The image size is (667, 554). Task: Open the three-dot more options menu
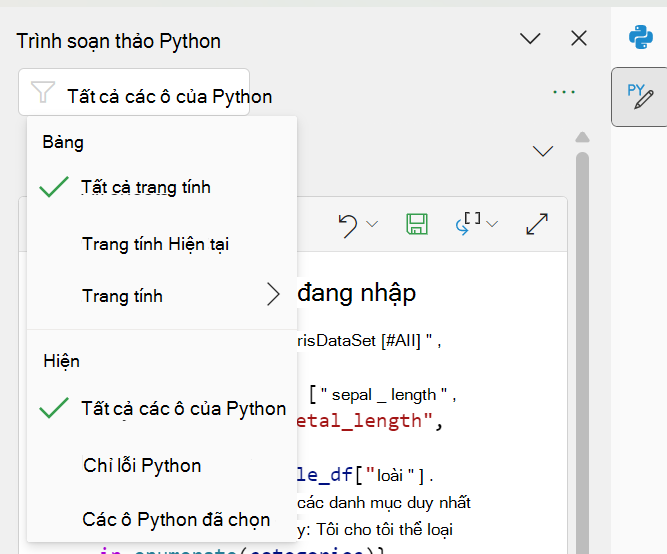(x=564, y=92)
